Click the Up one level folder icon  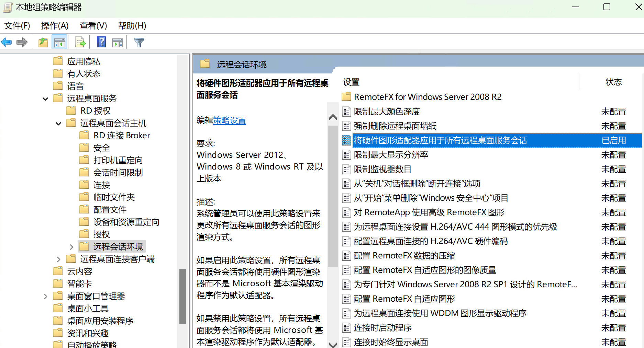pyautogui.click(x=43, y=43)
